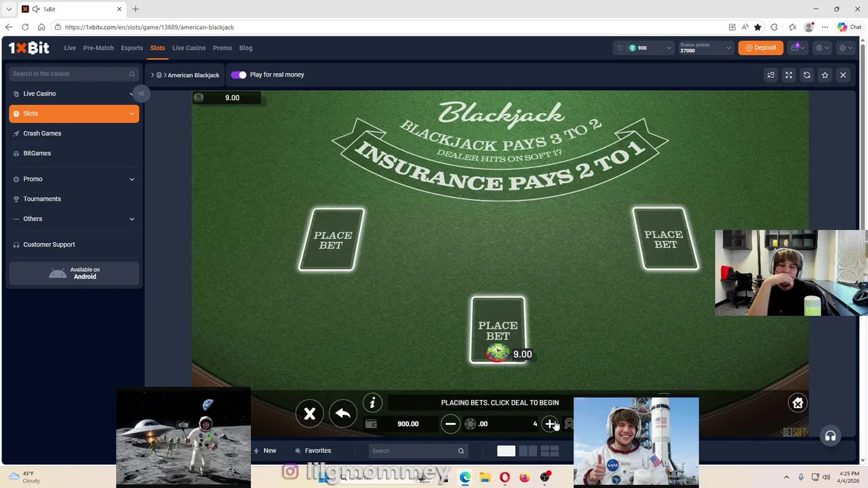
Task: Expand the Others sidebar section
Action: click(74, 219)
